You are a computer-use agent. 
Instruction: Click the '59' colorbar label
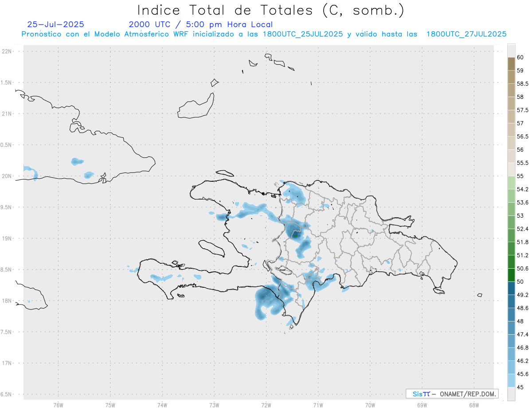pos(520,70)
